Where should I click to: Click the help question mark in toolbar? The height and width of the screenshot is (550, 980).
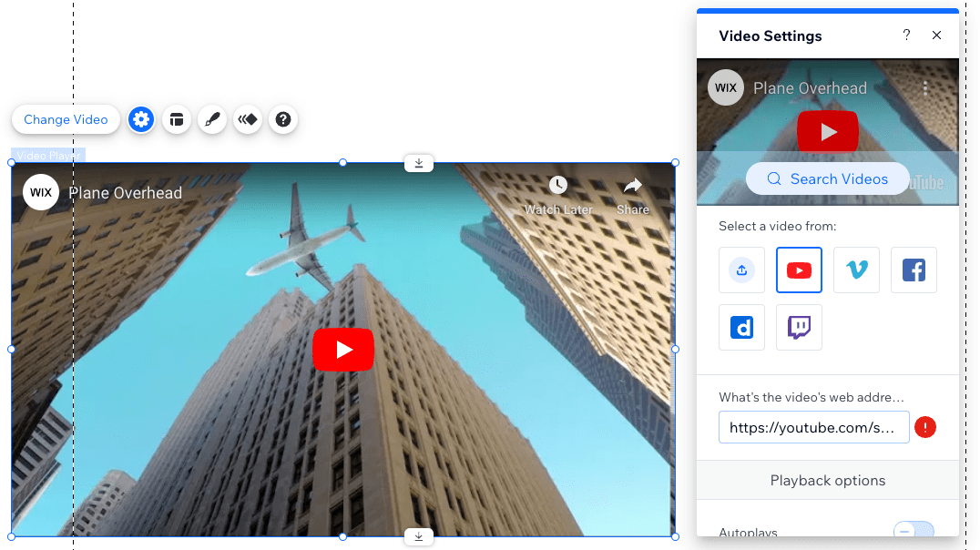tap(283, 119)
